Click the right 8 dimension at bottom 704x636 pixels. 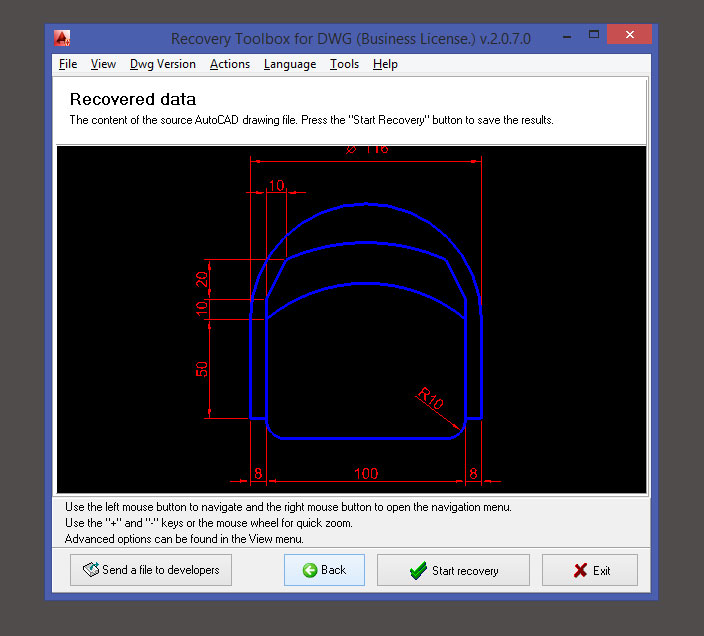(x=473, y=474)
